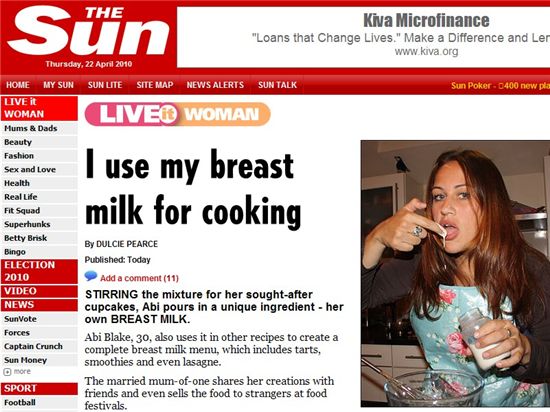Image resolution: width=550 pixels, height=412 pixels.
Task: Open SUN TALK in navigation bar
Action: click(x=277, y=85)
